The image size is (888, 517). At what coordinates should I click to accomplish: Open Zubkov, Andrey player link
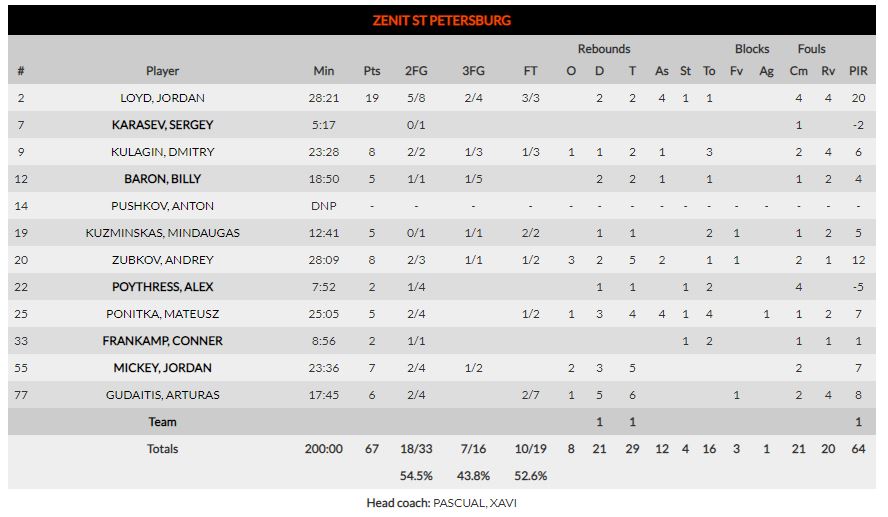(x=162, y=260)
